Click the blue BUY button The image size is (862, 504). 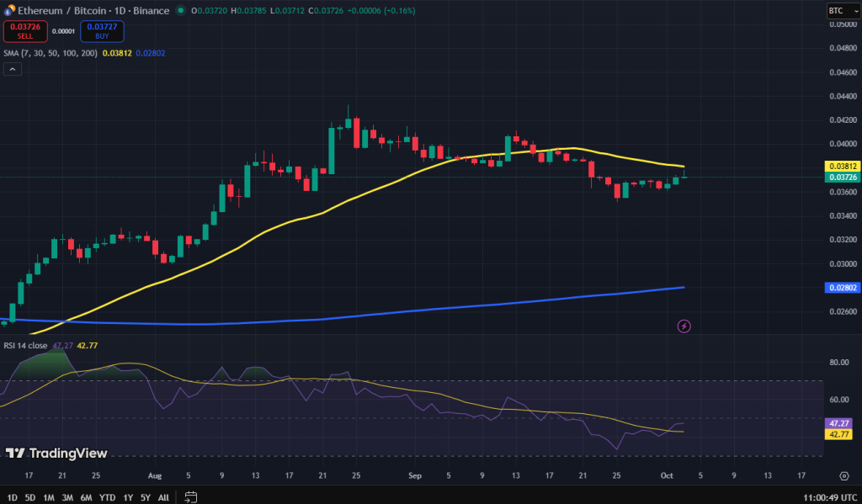pyautogui.click(x=102, y=31)
